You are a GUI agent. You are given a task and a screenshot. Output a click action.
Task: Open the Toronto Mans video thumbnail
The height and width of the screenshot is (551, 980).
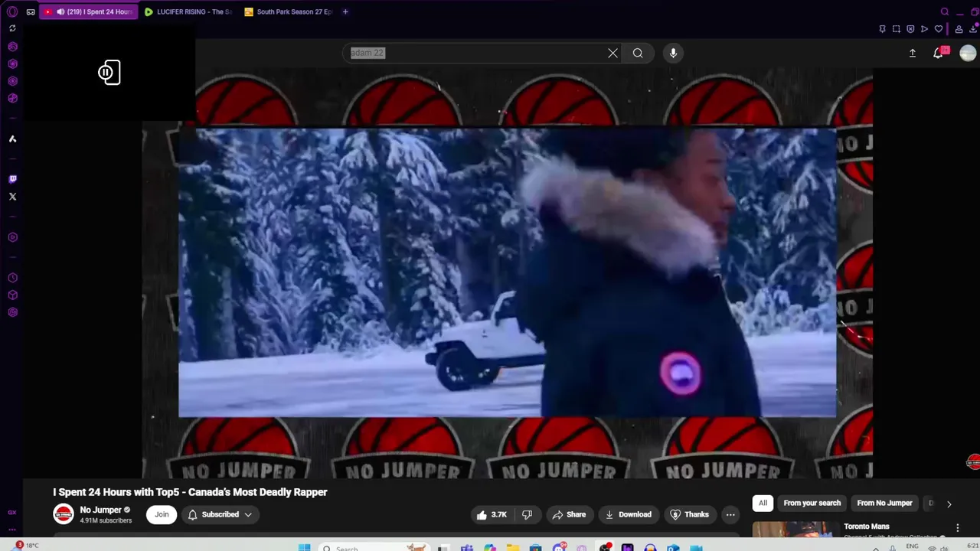[x=795, y=530]
